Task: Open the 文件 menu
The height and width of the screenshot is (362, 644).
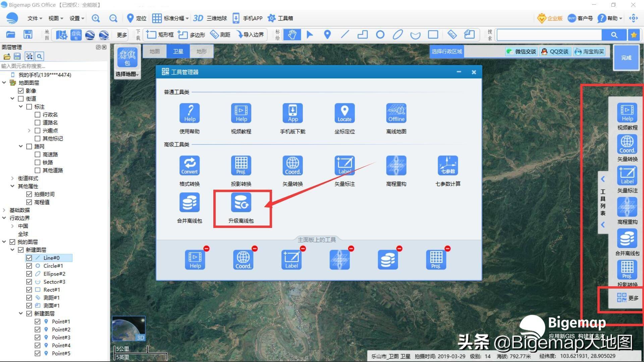Action: click(x=35, y=18)
